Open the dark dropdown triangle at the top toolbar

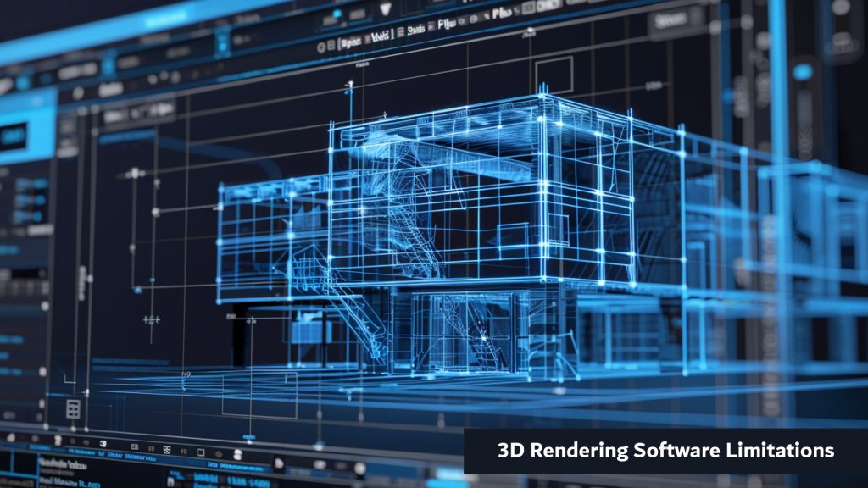[x=386, y=7]
